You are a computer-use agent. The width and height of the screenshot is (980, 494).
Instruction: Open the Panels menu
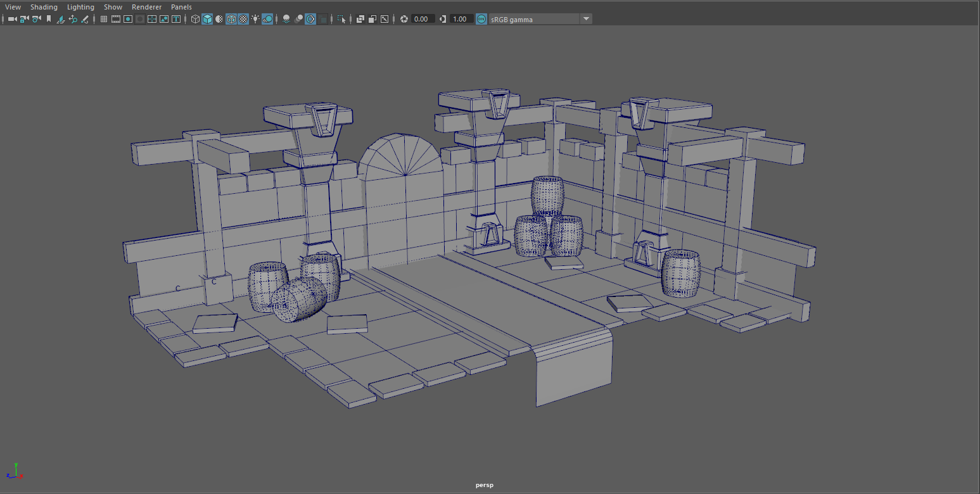click(181, 6)
